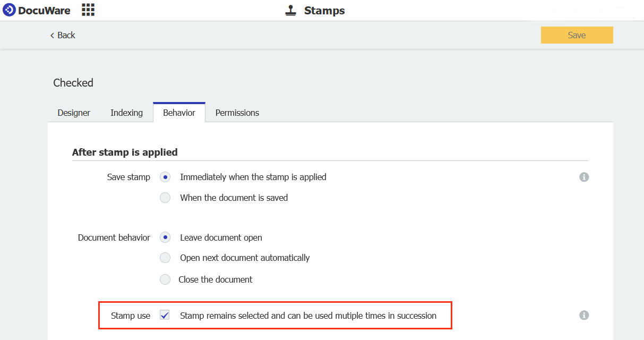Image resolution: width=644 pixels, height=340 pixels.
Task: Choose 'When the document is saved'
Action: [165, 197]
